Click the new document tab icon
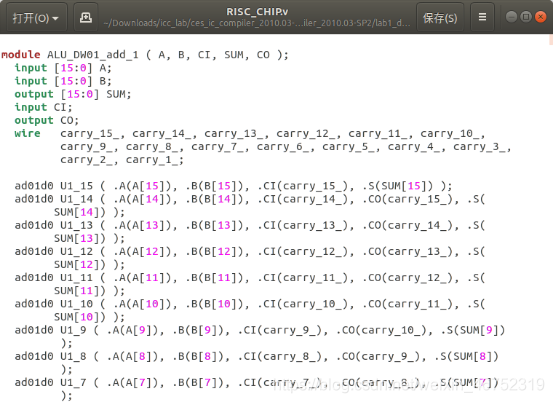Viewport: 554px width, 403px height. [86, 18]
